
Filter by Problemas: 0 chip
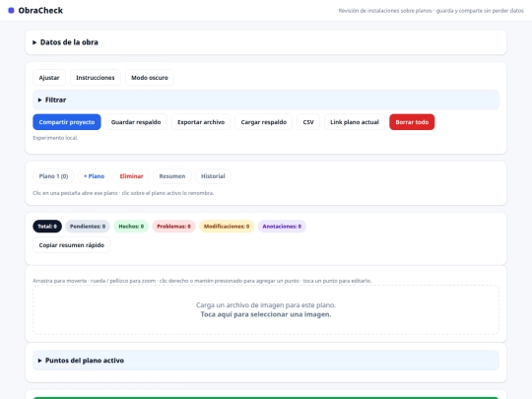click(x=173, y=227)
